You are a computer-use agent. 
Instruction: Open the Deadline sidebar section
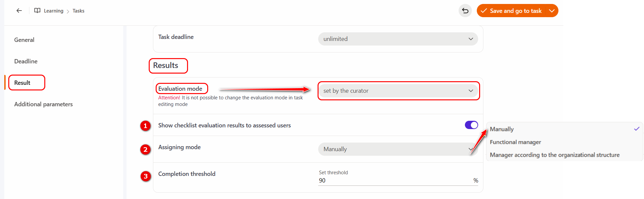(26, 61)
